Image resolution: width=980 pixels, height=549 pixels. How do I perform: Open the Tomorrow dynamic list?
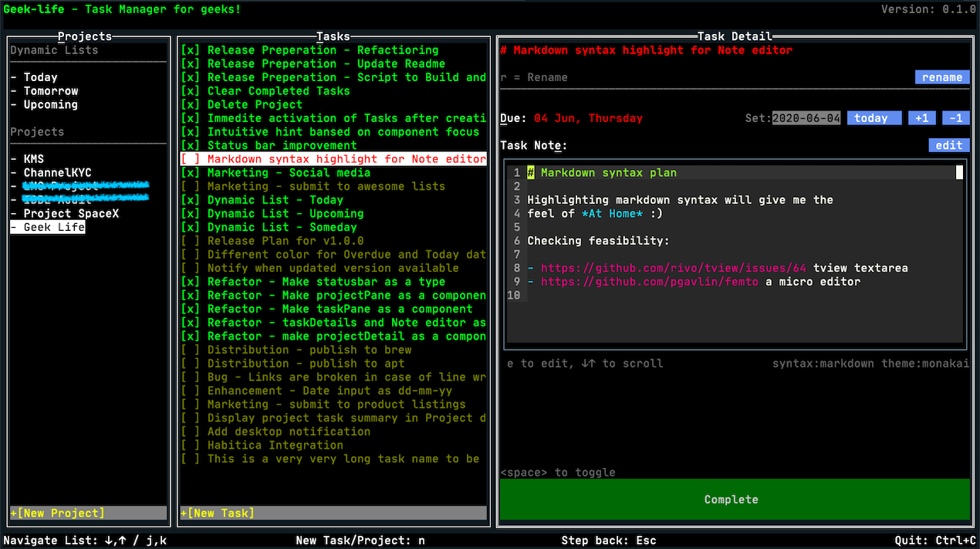(x=50, y=91)
